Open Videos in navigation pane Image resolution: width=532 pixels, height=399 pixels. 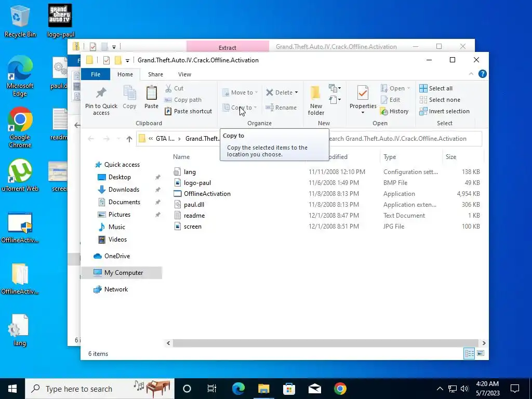(x=117, y=240)
